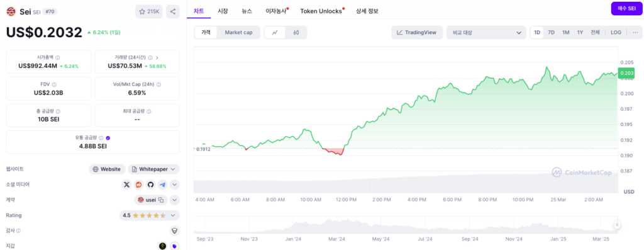Expand 거래량 (24시간) details arrow

(157, 58)
